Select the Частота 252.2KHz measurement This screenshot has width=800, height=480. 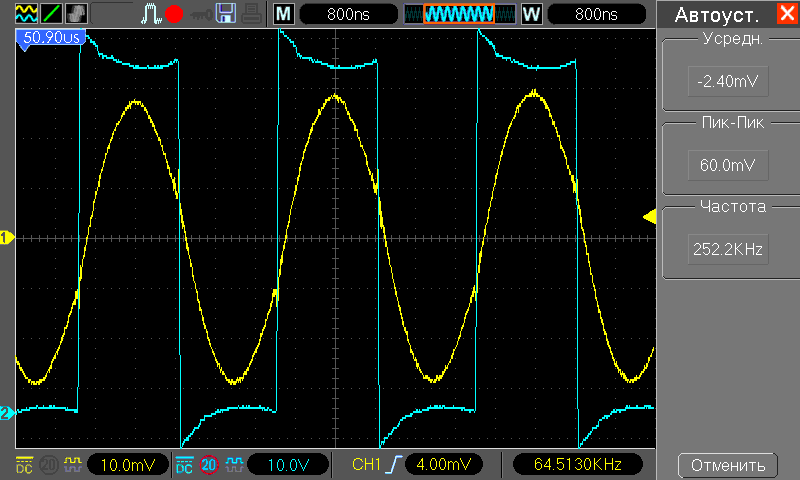coord(727,248)
